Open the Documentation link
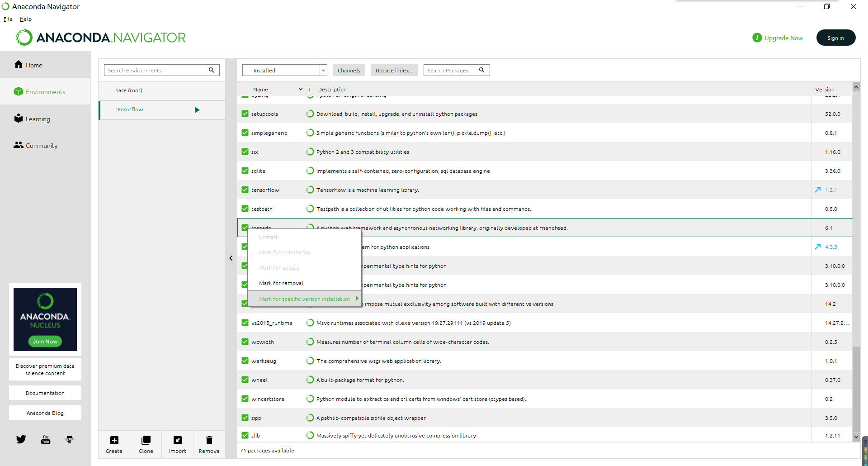Viewport: 868px width, 466px height. 45,393
